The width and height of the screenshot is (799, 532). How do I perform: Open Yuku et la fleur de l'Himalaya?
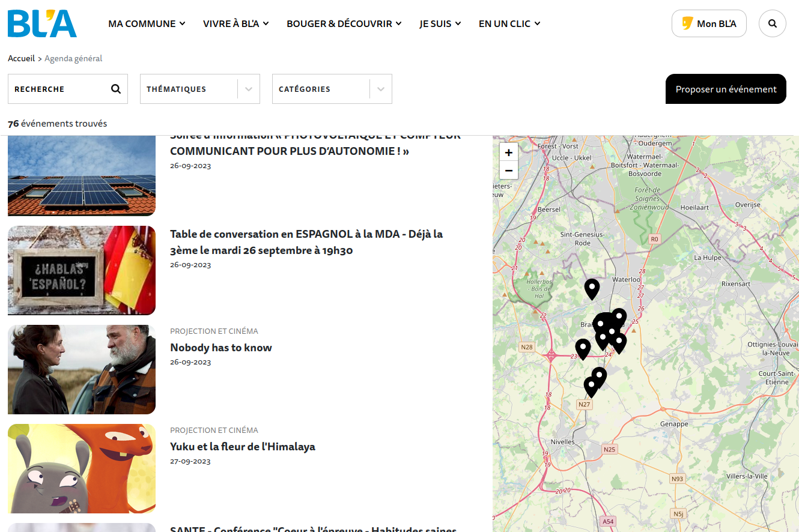coord(243,447)
